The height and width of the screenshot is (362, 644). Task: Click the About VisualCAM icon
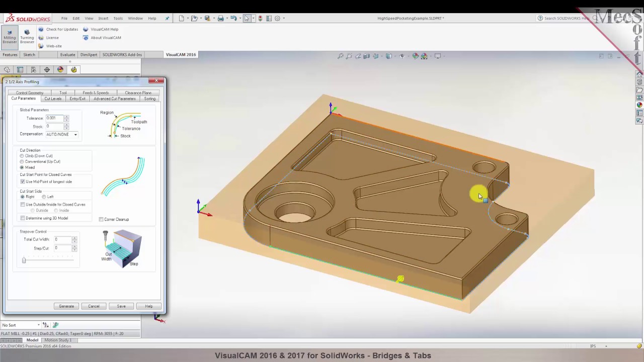point(86,38)
